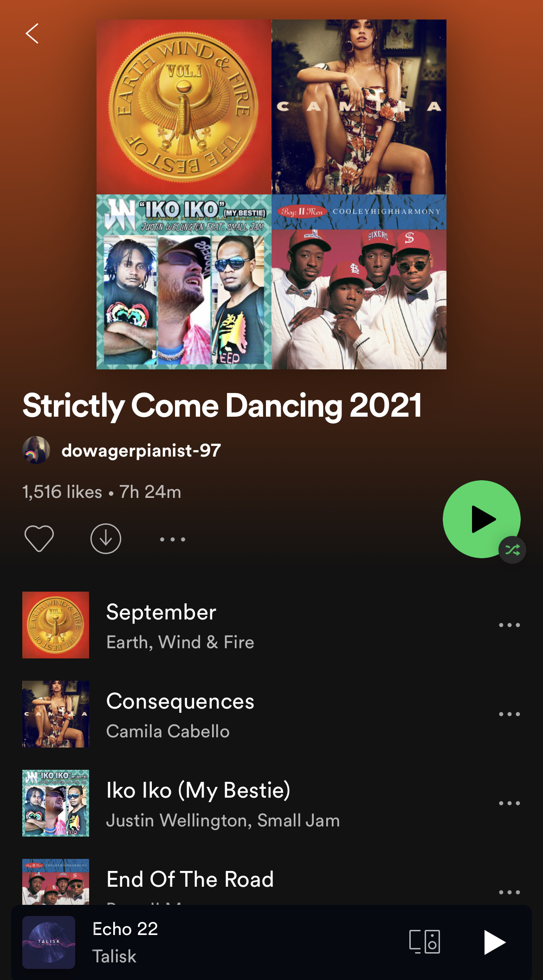This screenshot has width=543, height=980.
Task: Open dowagerpianist-97 profile link
Action: coord(141,451)
